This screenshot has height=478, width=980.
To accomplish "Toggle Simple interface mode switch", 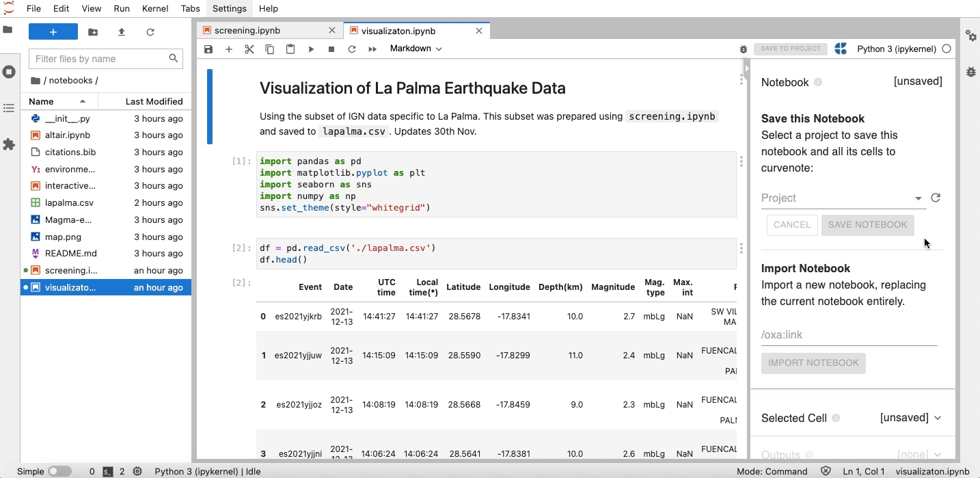I will (x=59, y=471).
